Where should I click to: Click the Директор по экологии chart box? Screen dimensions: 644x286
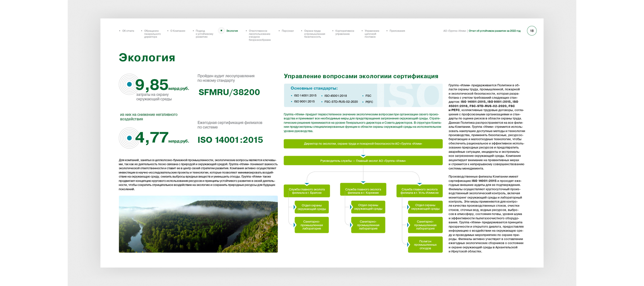coord(363,144)
